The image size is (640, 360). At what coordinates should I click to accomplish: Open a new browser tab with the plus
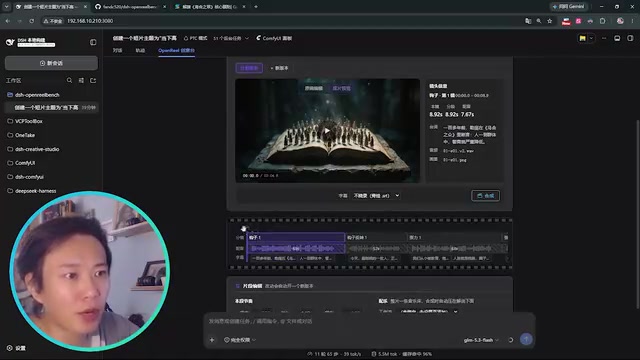click(256, 7)
